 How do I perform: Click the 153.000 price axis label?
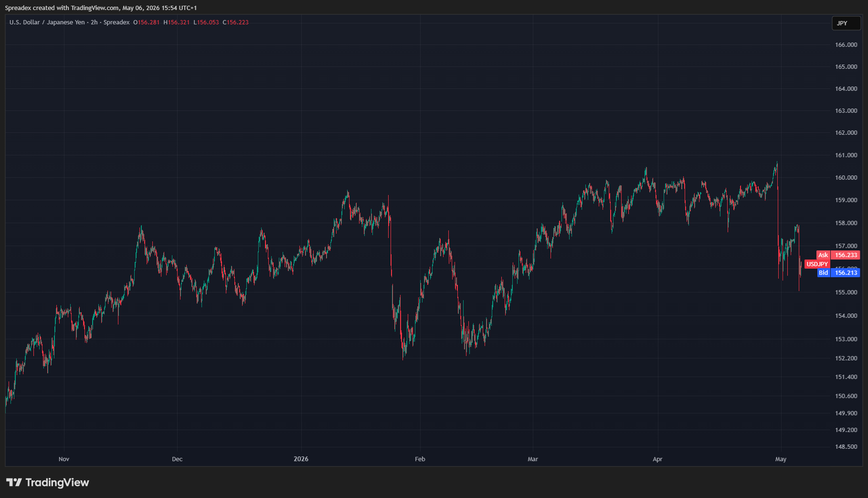(x=846, y=339)
